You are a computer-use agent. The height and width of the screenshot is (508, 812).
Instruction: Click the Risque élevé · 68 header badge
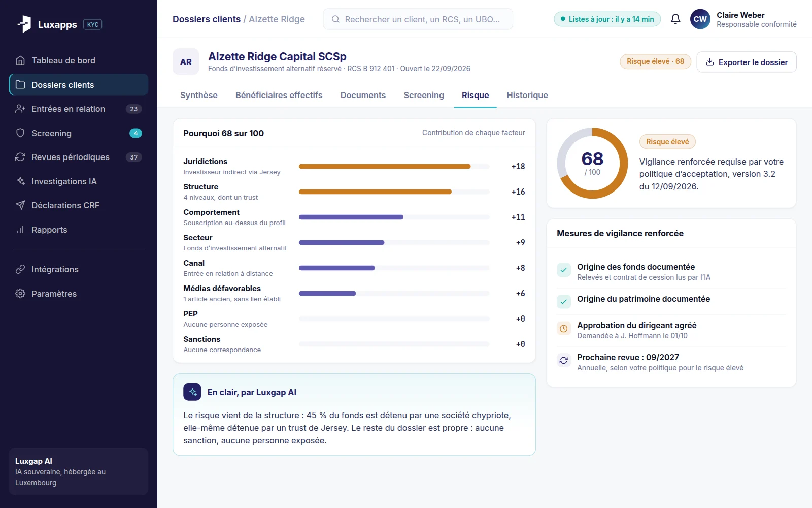point(655,61)
